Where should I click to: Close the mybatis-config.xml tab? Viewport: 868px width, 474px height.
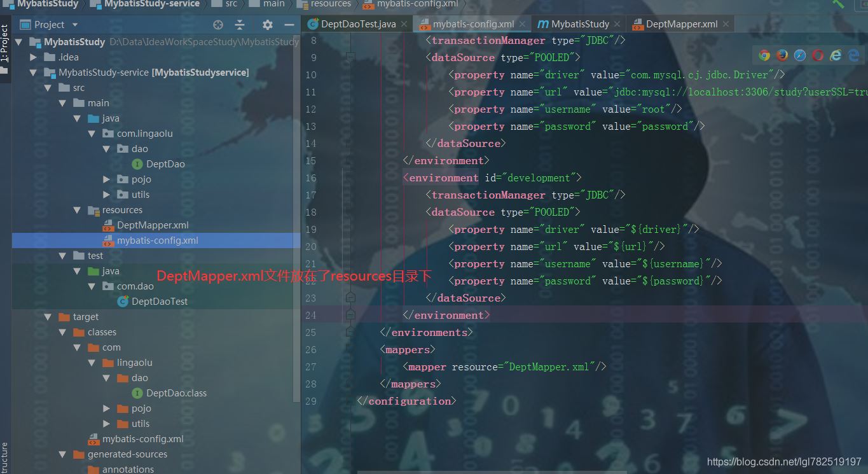523,24
